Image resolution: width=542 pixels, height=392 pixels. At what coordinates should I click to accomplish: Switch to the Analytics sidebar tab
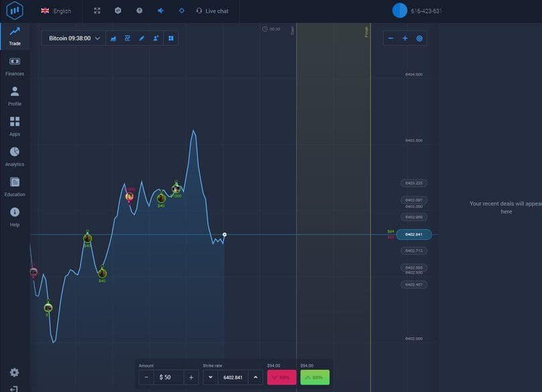point(15,157)
